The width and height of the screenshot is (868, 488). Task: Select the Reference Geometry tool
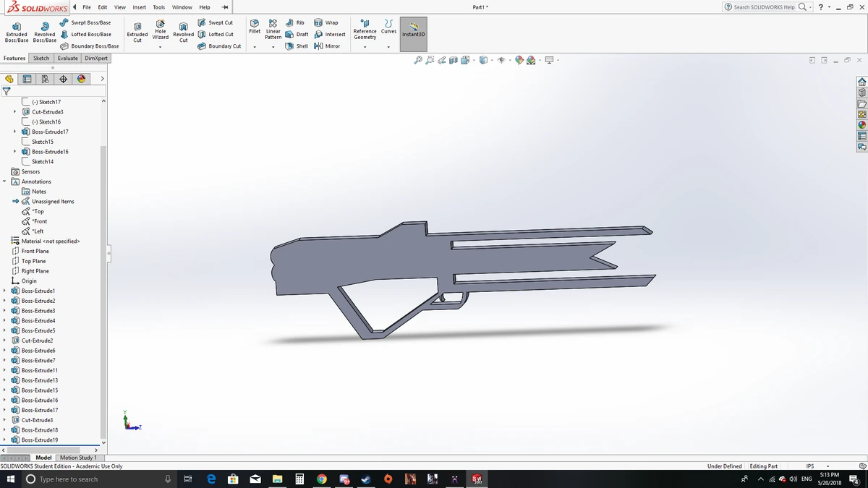(365, 32)
